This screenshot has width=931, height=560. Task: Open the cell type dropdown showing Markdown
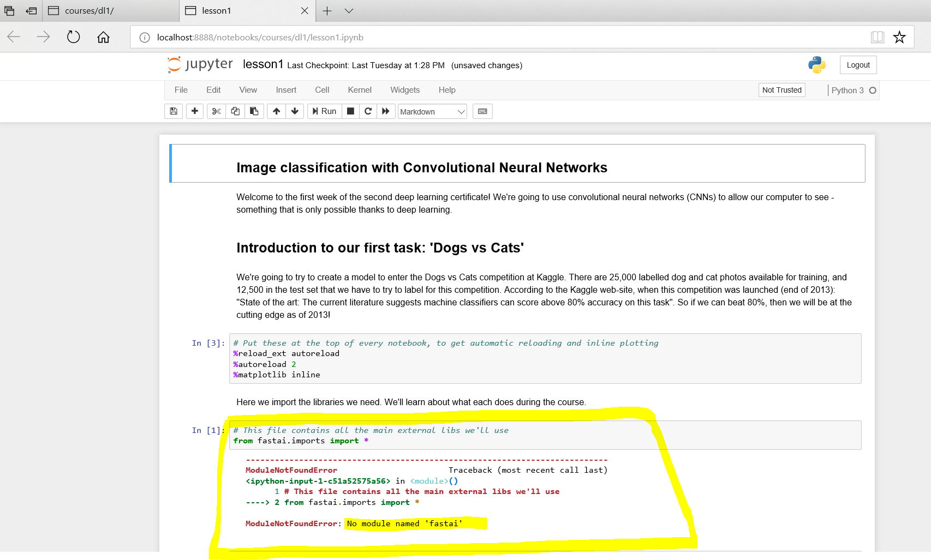click(x=431, y=111)
